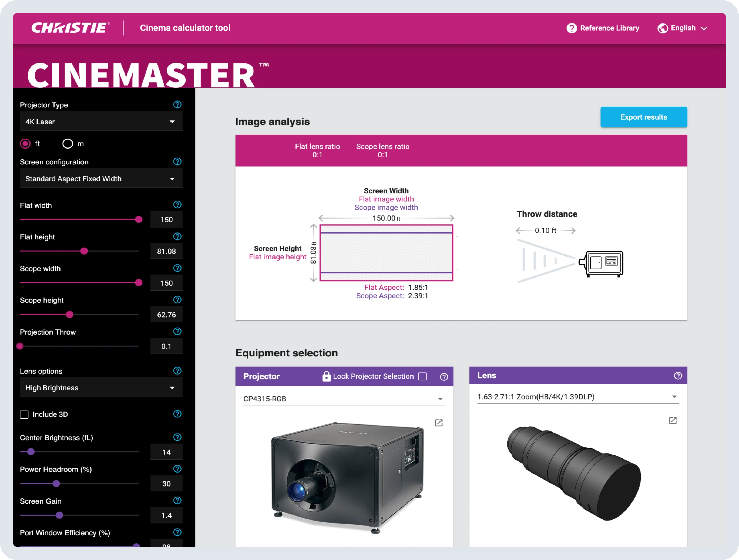Open Include 3D help icon
739x560 pixels.
[177, 414]
